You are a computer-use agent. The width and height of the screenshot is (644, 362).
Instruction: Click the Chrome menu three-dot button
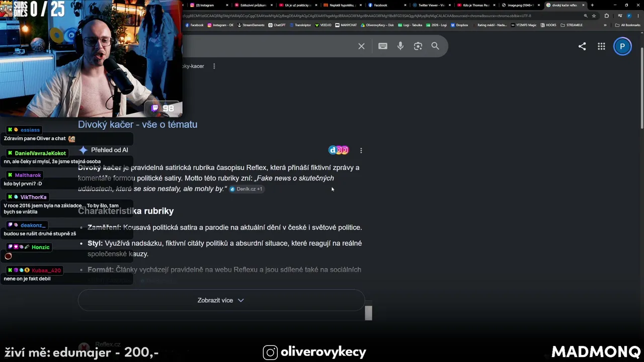click(x=638, y=16)
